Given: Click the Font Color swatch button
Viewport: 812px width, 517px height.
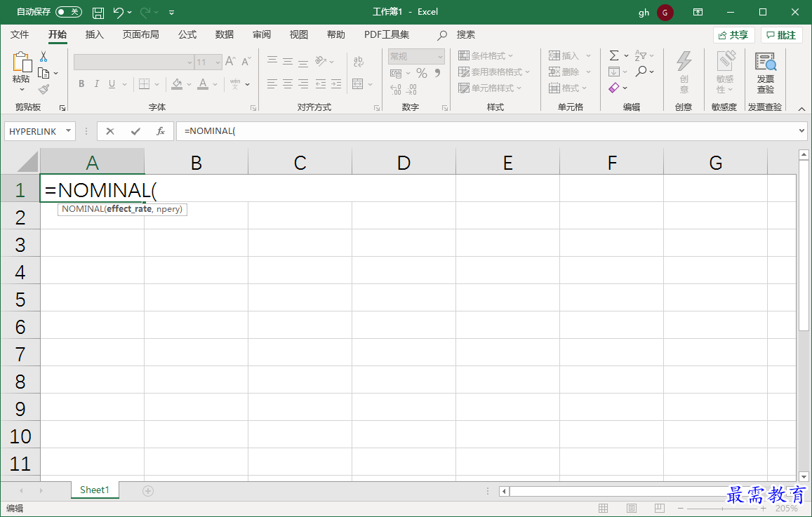Looking at the screenshot, I should 203,84.
